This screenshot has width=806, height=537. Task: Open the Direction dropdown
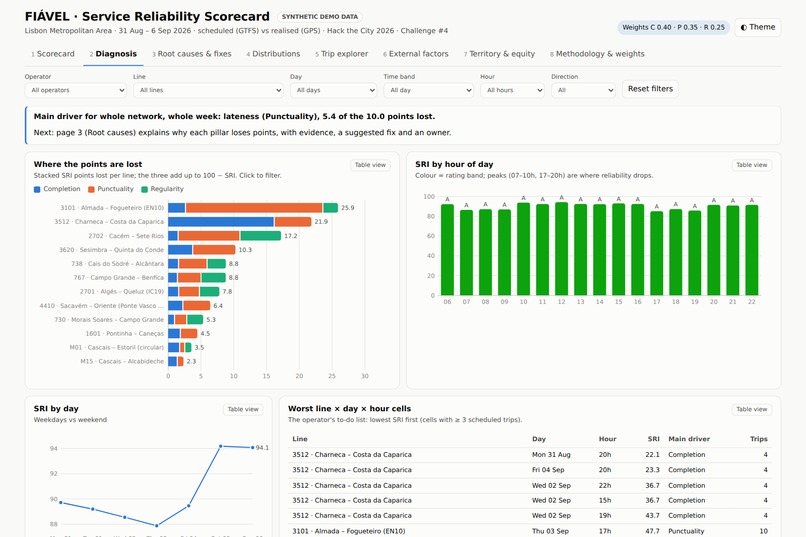tap(583, 90)
